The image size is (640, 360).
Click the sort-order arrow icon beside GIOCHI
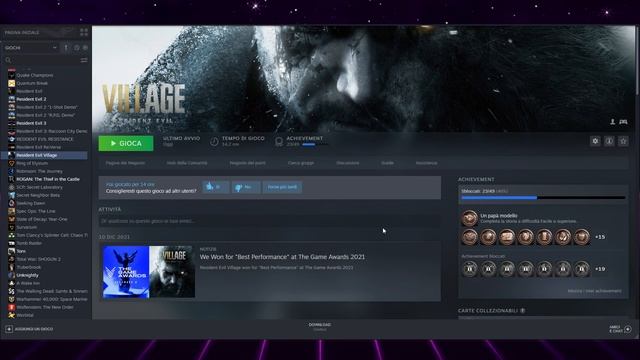[66, 48]
